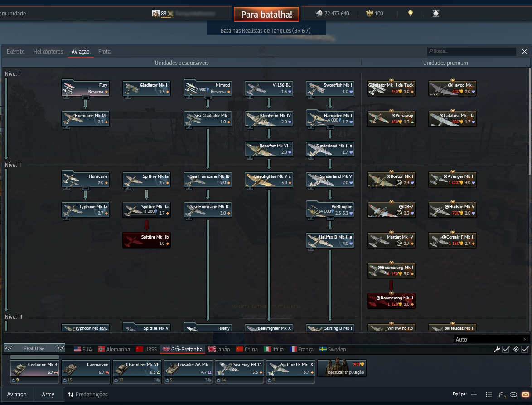
Task: Select the premium Havoc Mk I card
Action: click(453, 88)
